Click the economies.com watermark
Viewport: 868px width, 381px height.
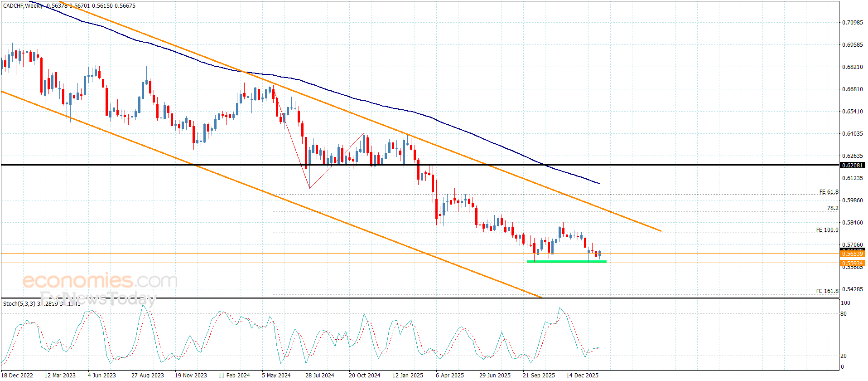point(100,281)
